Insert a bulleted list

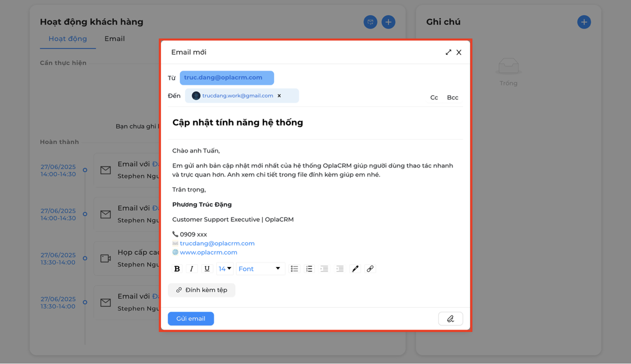(294, 269)
